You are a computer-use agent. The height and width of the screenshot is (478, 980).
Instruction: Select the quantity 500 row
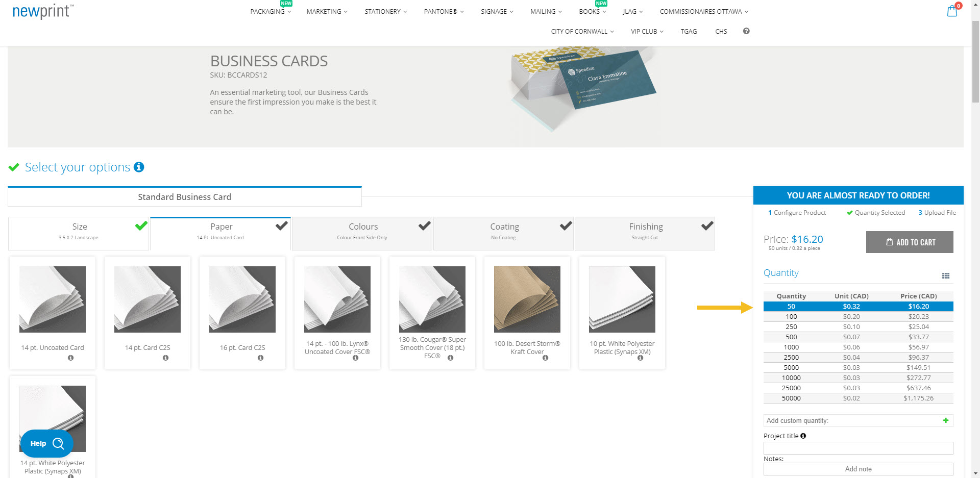click(859, 337)
